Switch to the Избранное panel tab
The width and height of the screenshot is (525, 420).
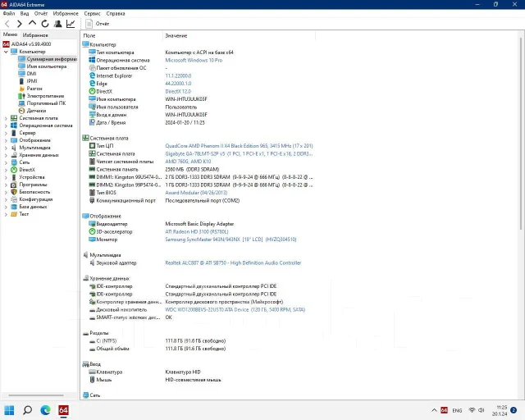35,34
